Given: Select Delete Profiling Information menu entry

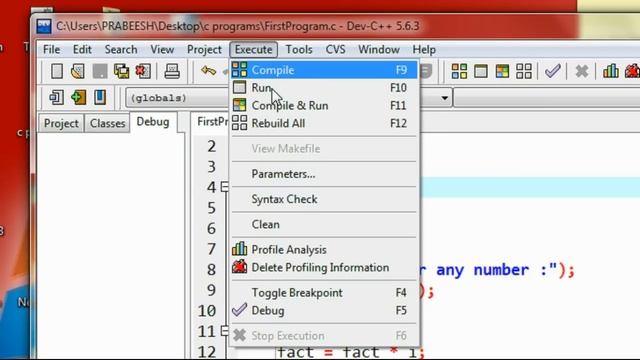Looking at the screenshot, I should pos(324,267).
